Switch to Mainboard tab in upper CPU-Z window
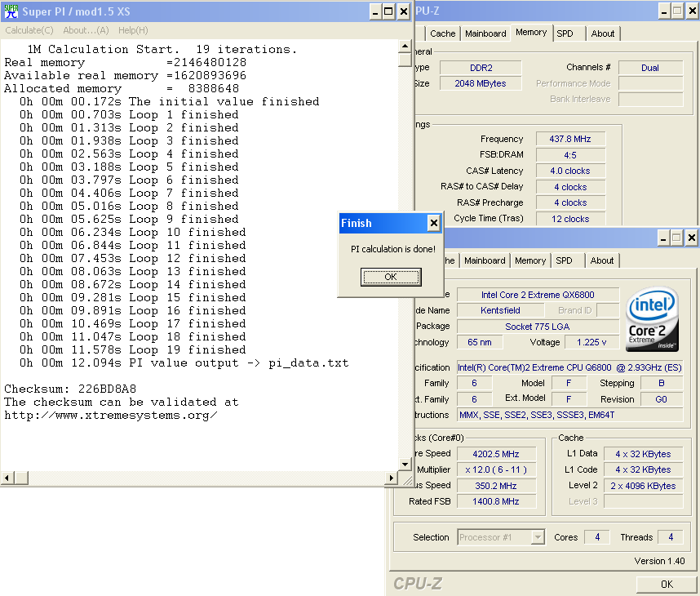The height and width of the screenshot is (596, 700). point(485,33)
